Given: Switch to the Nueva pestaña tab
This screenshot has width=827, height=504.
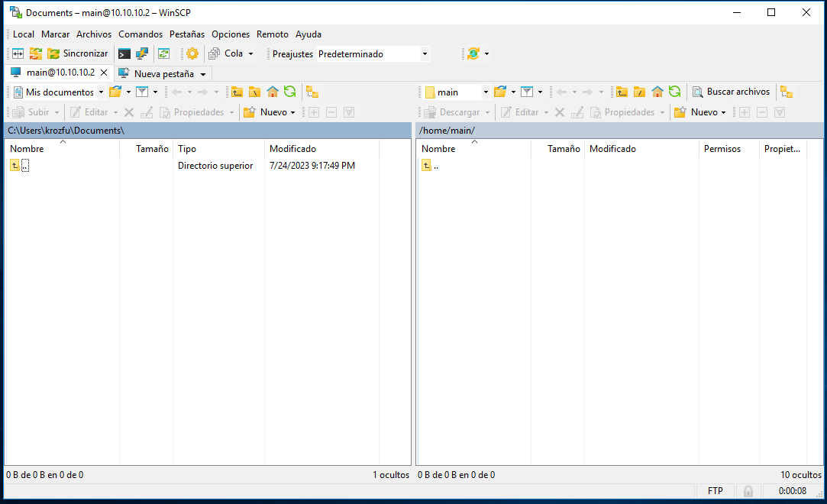Looking at the screenshot, I should pyautogui.click(x=163, y=74).
